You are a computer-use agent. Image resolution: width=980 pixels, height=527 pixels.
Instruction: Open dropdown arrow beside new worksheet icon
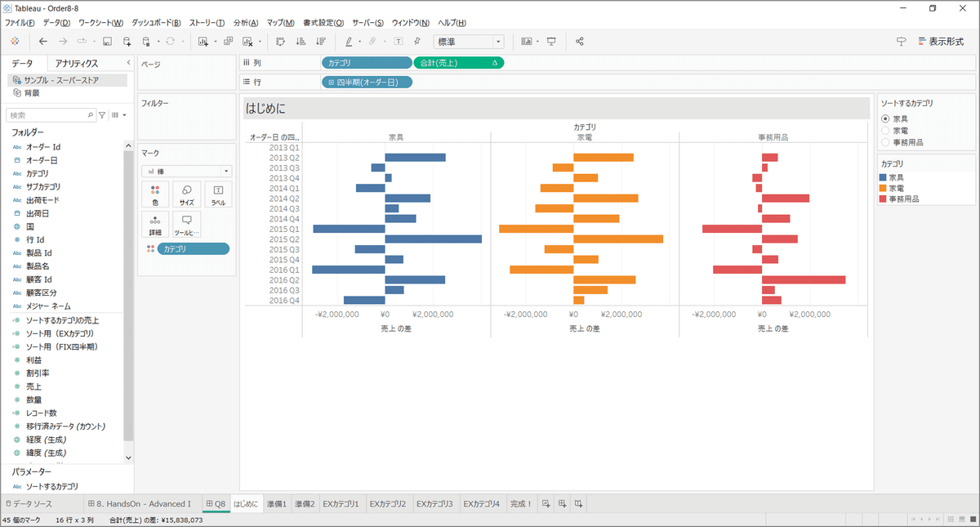click(x=214, y=41)
